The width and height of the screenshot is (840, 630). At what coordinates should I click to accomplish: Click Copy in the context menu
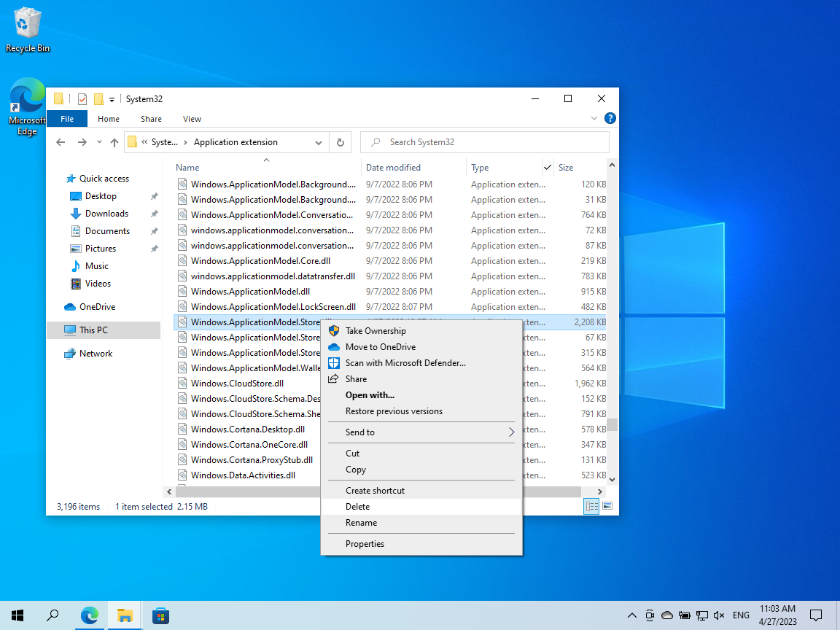421,470
